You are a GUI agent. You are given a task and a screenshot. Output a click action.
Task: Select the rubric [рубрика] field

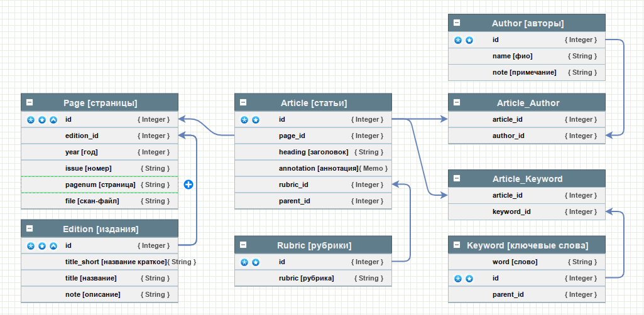point(313,278)
